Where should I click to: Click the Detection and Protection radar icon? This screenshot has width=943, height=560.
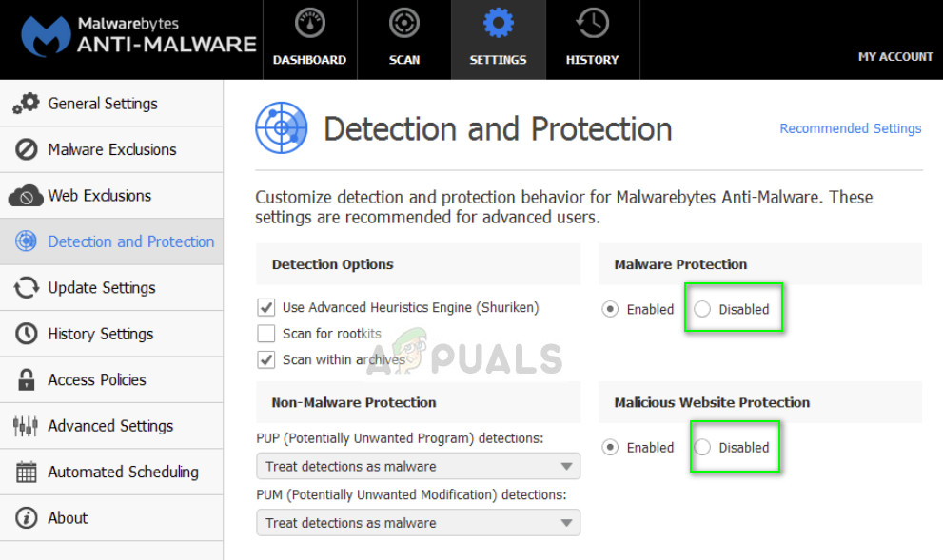(25, 241)
